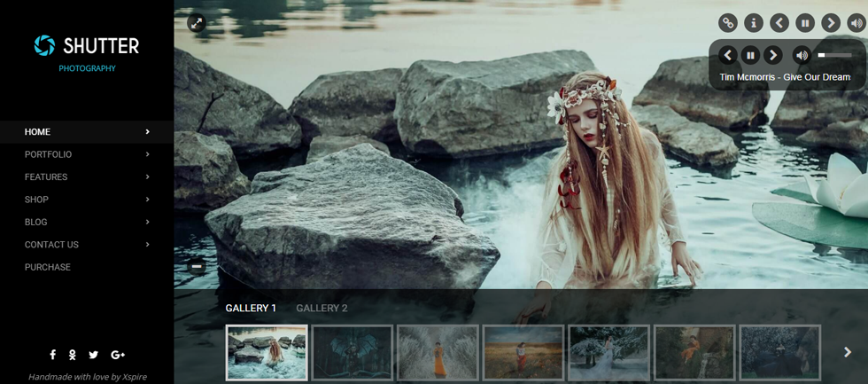Click the SHUTTER site title
868x384 pixels.
tap(101, 46)
